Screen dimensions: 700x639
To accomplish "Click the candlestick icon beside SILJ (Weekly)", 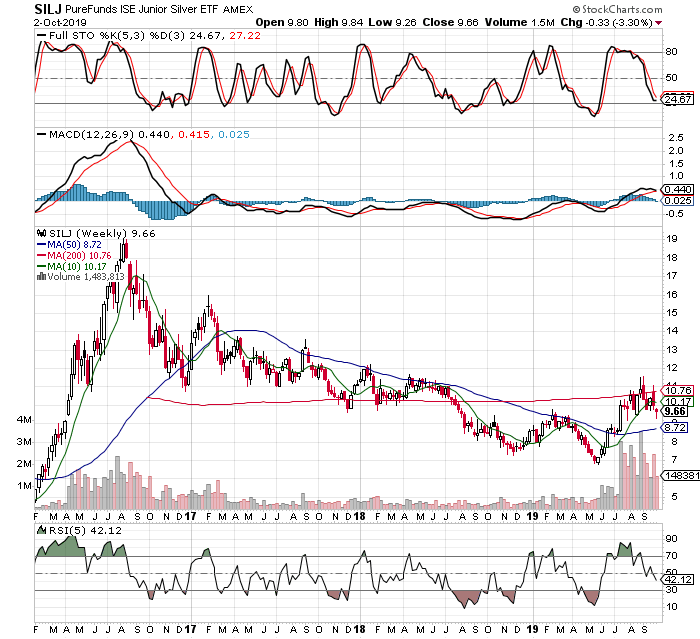I will tap(42, 233).
